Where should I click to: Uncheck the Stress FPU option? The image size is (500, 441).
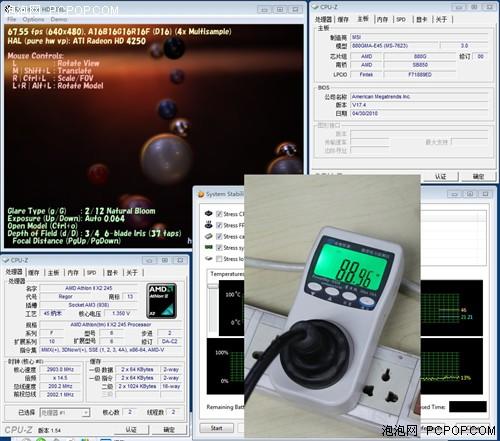pos(219,225)
